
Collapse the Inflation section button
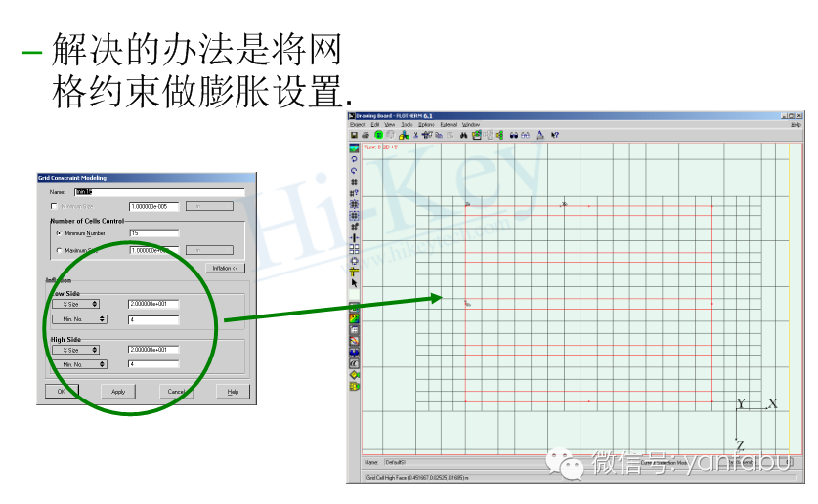(225, 268)
